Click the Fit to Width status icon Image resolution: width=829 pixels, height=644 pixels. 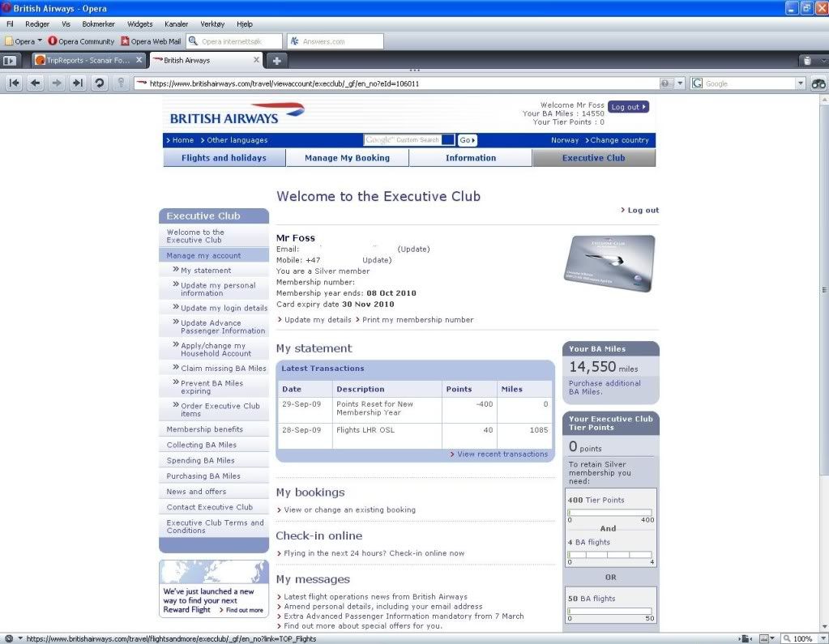click(x=746, y=638)
